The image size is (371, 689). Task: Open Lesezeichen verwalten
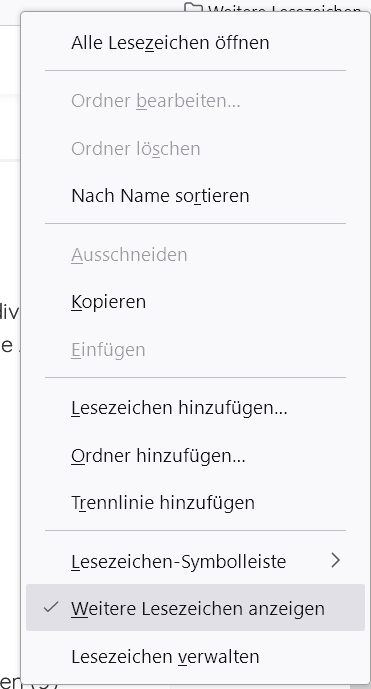[x=165, y=656]
